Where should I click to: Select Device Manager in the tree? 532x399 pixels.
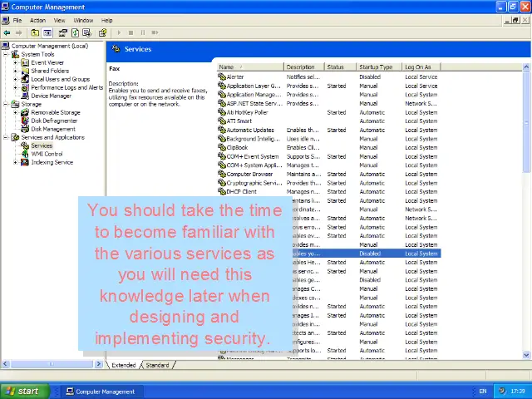[x=51, y=96]
